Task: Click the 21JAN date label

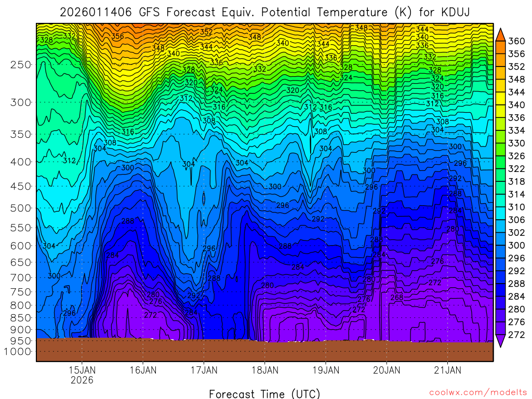Action: pos(447,370)
